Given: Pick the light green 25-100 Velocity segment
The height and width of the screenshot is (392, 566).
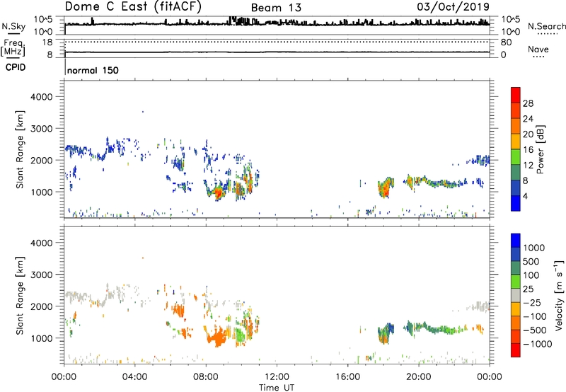Looking at the screenshot, I should [x=516, y=282].
